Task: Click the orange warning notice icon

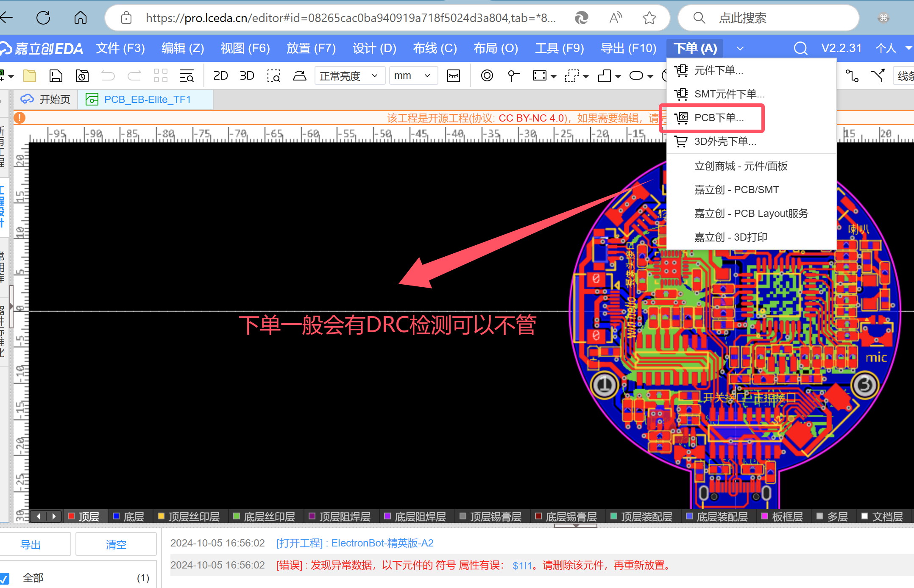Action: (20, 118)
